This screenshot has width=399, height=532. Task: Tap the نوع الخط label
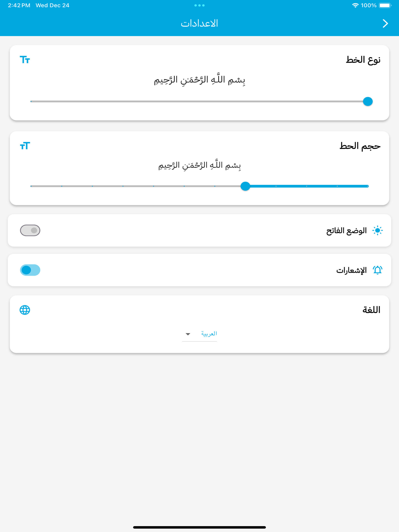tap(363, 60)
